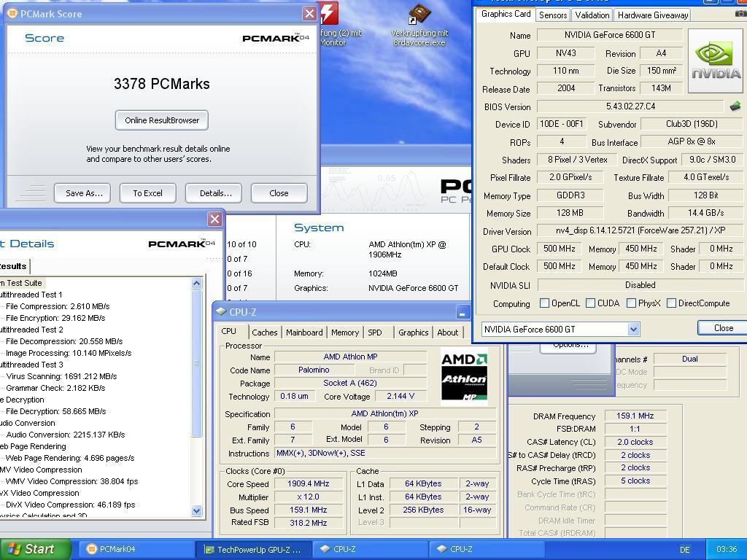Open the Windows Start menu
Image resolution: width=747 pixels, height=560 pixels.
[x=34, y=549]
